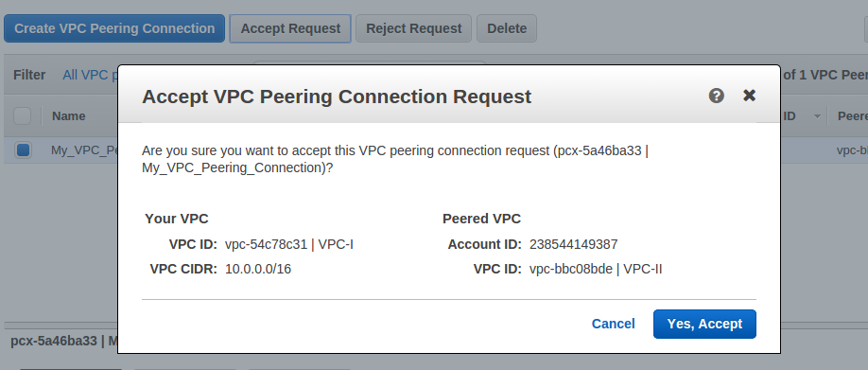The height and width of the screenshot is (370, 868).
Task: Click the Delete toolbar button
Action: (507, 28)
